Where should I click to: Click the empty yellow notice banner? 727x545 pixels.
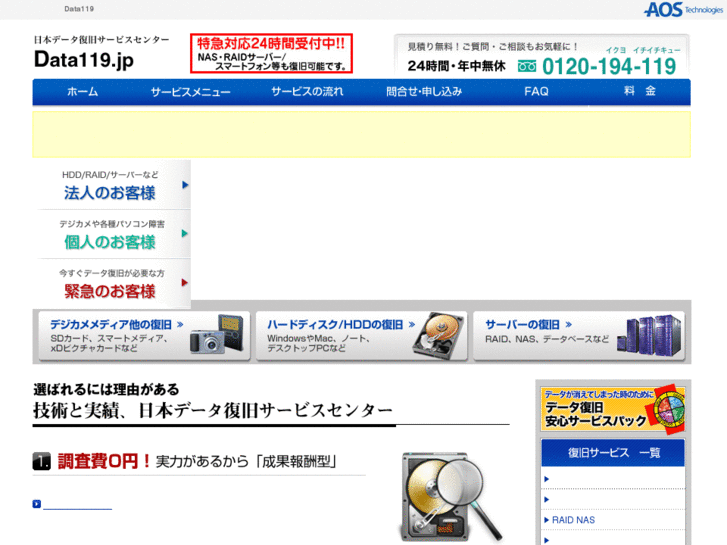[x=361, y=135]
